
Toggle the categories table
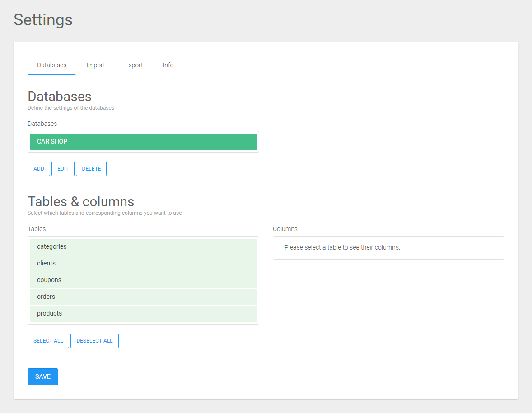tap(143, 247)
